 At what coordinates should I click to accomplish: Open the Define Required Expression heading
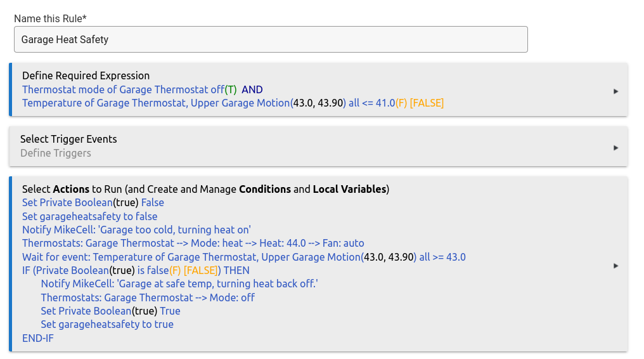(86, 76)
